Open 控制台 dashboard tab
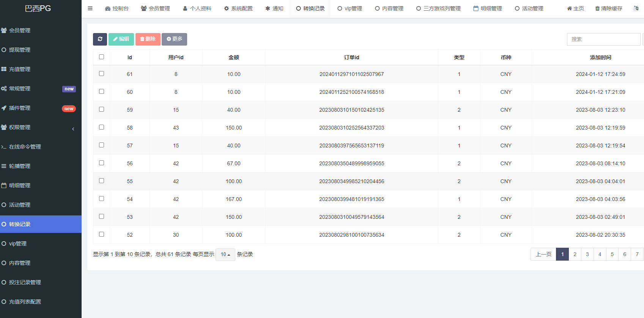 coord(117,8)
